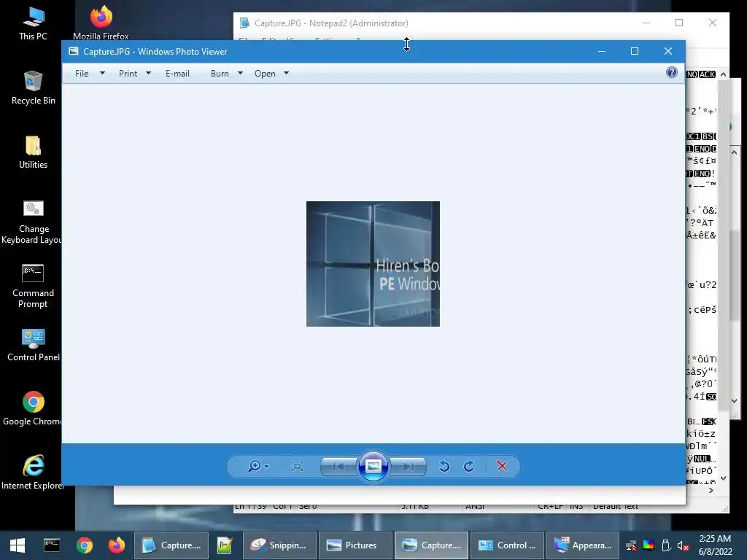Select Change Keyboard Layout desktop icon

[33, 222]
